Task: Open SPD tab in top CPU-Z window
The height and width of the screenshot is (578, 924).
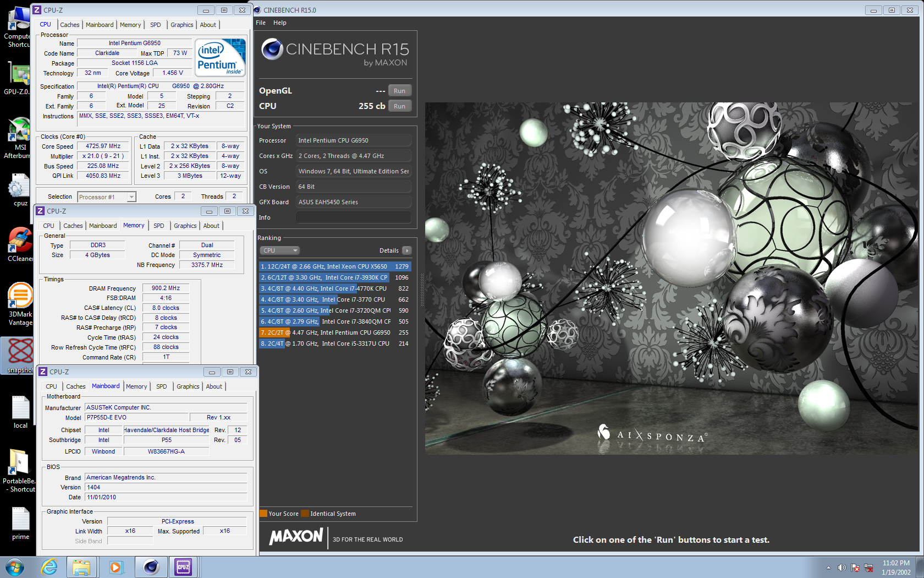Action: click(x=156, y=25)
